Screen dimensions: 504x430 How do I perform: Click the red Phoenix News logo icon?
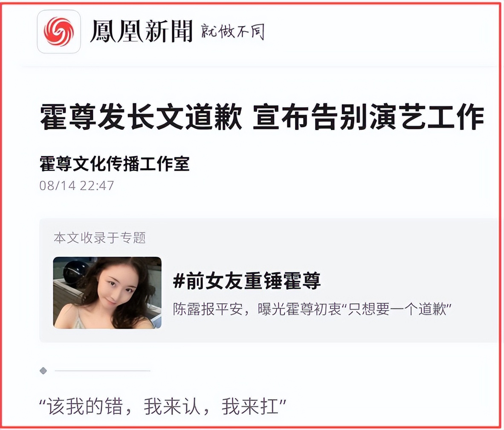[x=59, y=32]
